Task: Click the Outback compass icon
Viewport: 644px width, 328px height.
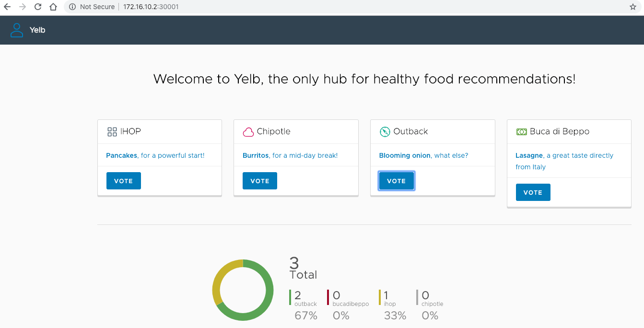Action: click(385, 132)
